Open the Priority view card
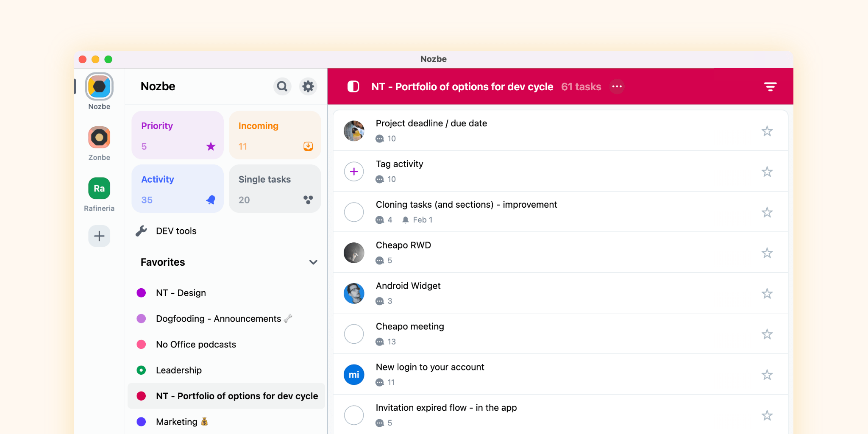 point(178,135)
